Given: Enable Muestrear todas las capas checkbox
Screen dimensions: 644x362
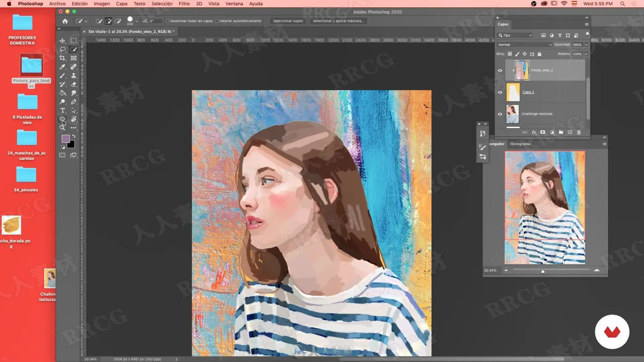Looking at the screenshot, I should pyautogui.click(x=167, y=21).
